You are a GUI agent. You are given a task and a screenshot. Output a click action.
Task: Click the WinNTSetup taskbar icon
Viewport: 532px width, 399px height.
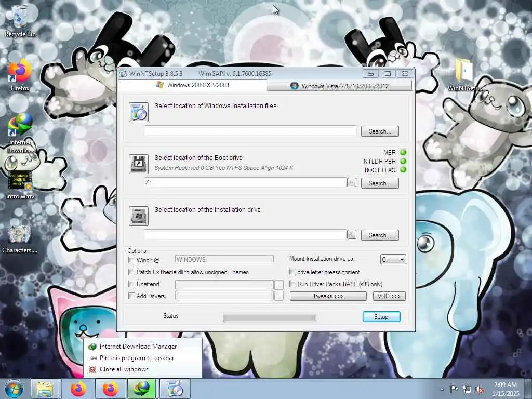pyautogui.click(x=175, y=389)
